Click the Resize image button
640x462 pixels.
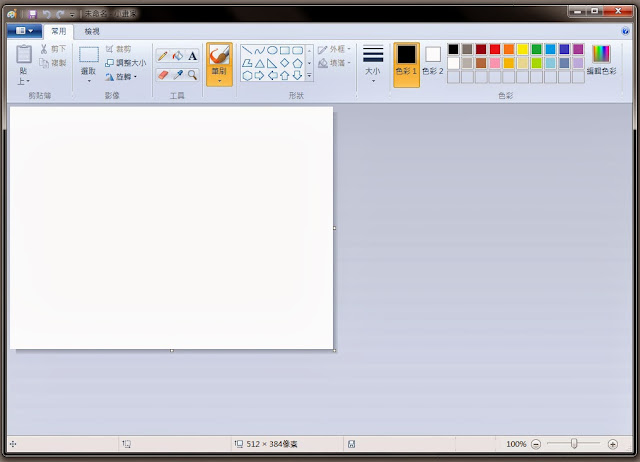125,63
